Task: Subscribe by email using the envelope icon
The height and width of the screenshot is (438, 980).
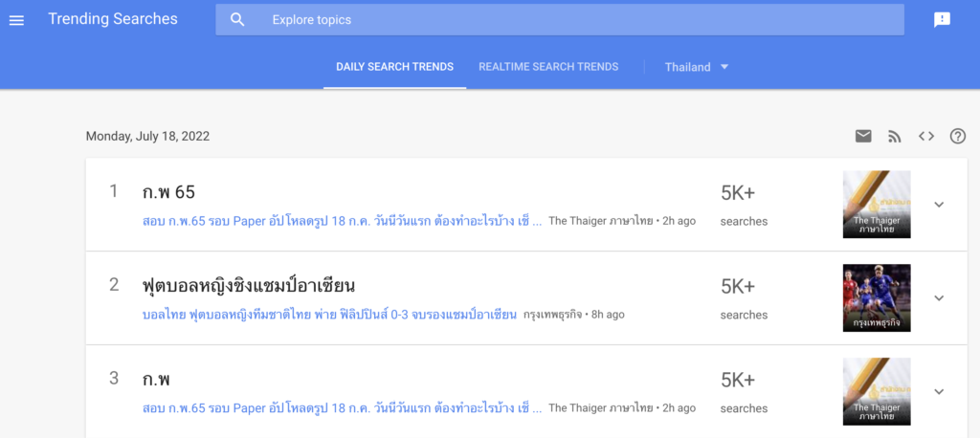Action: [863, 136]
